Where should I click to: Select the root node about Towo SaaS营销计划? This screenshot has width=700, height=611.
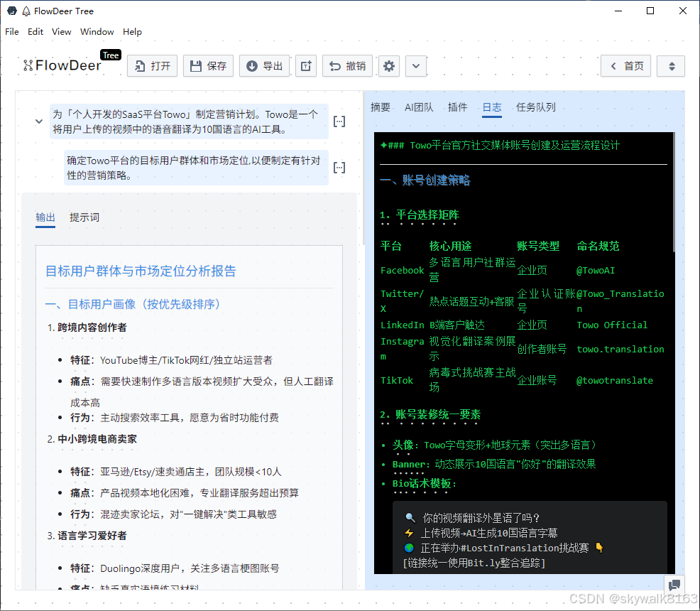[x=189, y=121]
